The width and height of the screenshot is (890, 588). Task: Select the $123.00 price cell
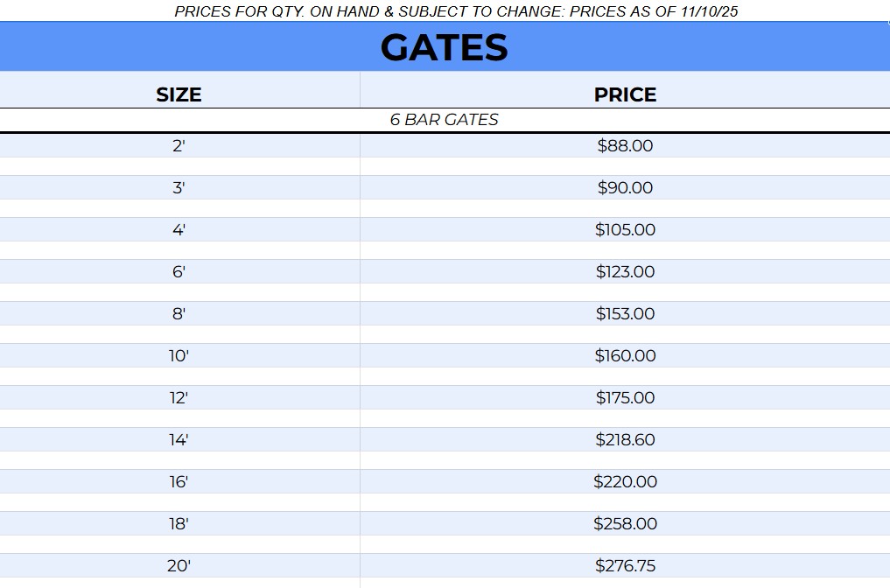click(x=625, y=272)
